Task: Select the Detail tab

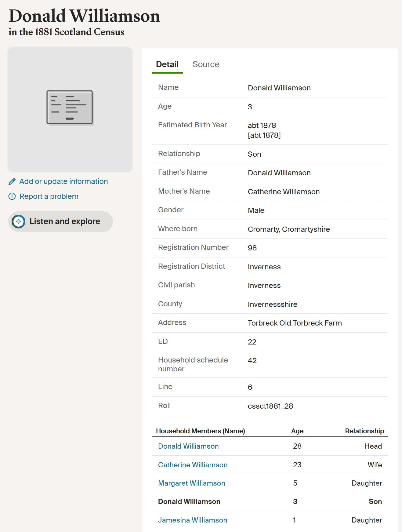Action: [167, 64]
